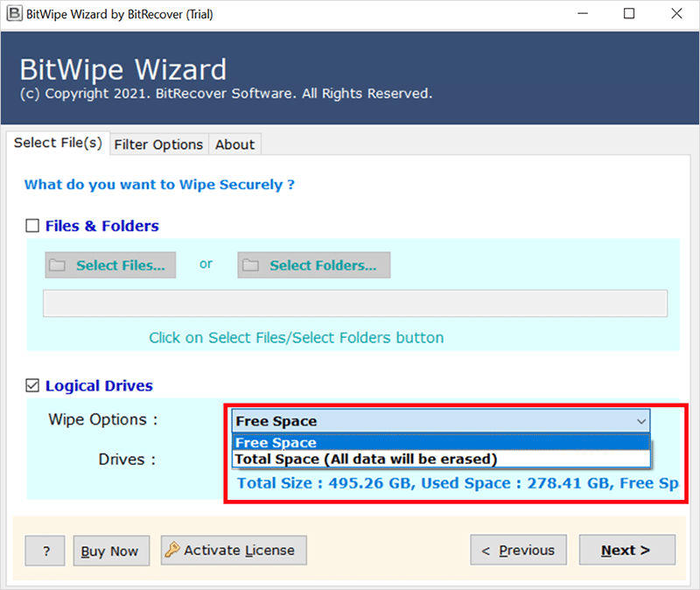Viewport: 700px width, 590px height.
Task: Open the Select File(s) tab
Action: 58,143
